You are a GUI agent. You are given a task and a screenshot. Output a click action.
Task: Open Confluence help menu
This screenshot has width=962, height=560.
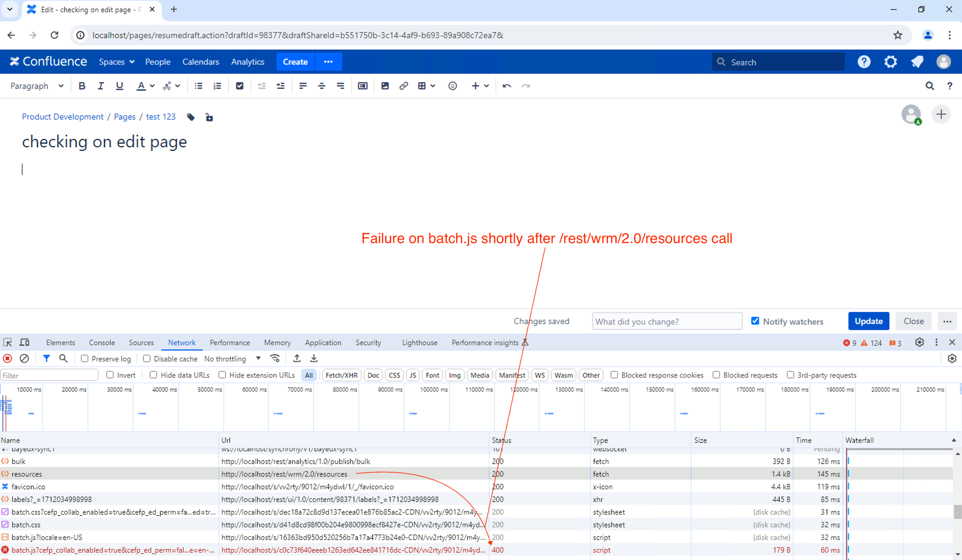(x=864, y=62)
